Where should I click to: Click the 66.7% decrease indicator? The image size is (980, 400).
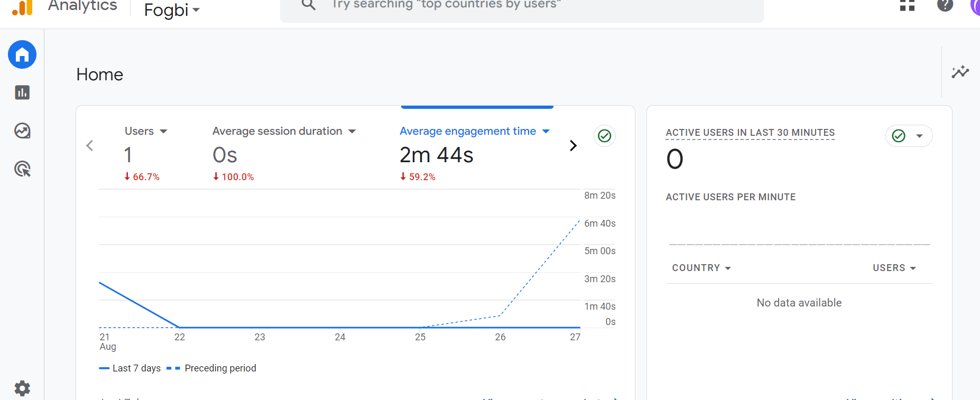pyautogui.click(x=142, y=177)
